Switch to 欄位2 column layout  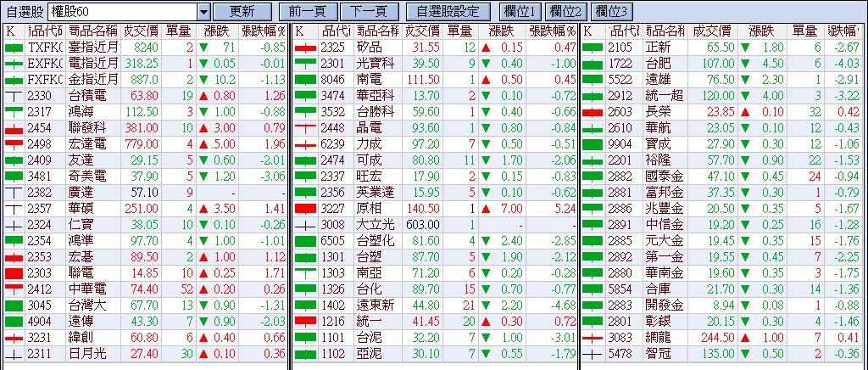coord(565,10)
